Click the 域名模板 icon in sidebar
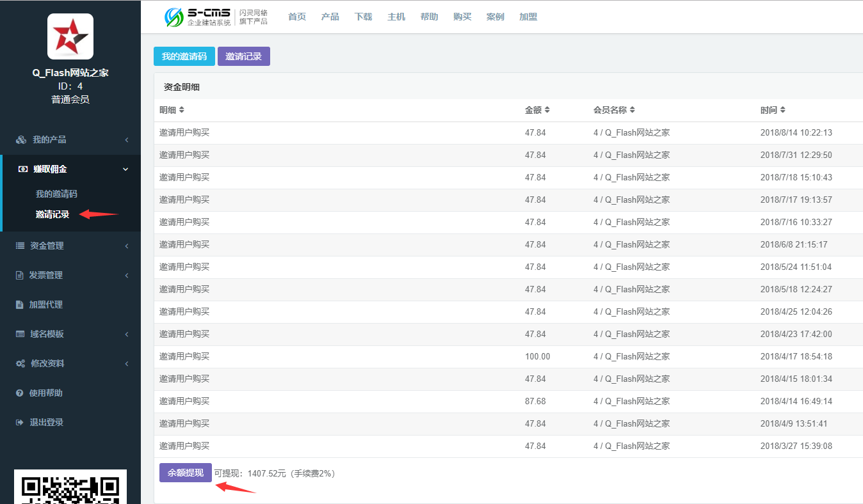Image resolution: width=863 pixels, height=504 pixels. tap(20, 335)
